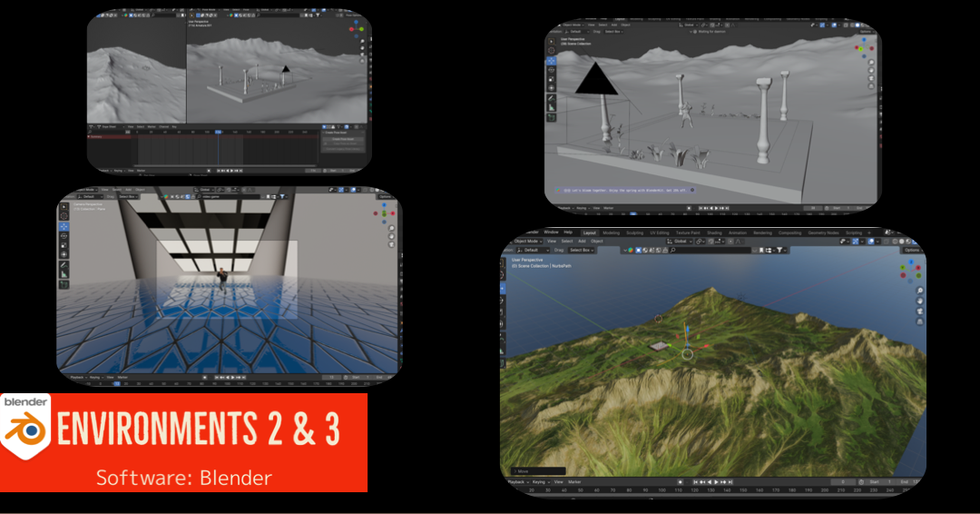Click the zoom magnifier icon in terrain viewport

[x=920, y=291]
